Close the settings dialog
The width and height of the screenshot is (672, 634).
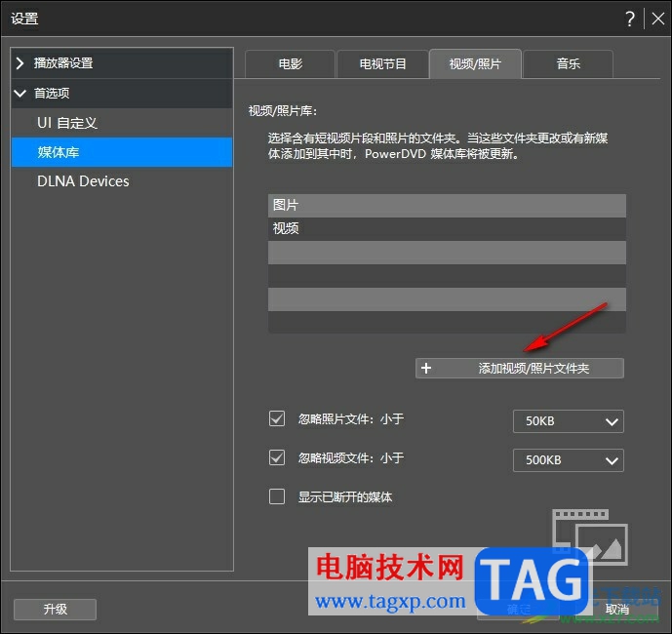657,19
